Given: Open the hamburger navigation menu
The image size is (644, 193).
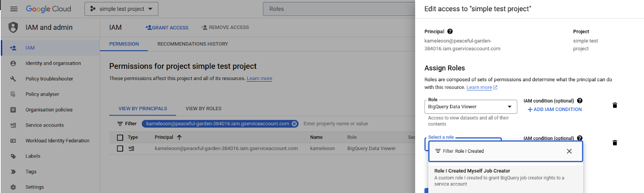Looking at the screenshot, I should point(14,9).
